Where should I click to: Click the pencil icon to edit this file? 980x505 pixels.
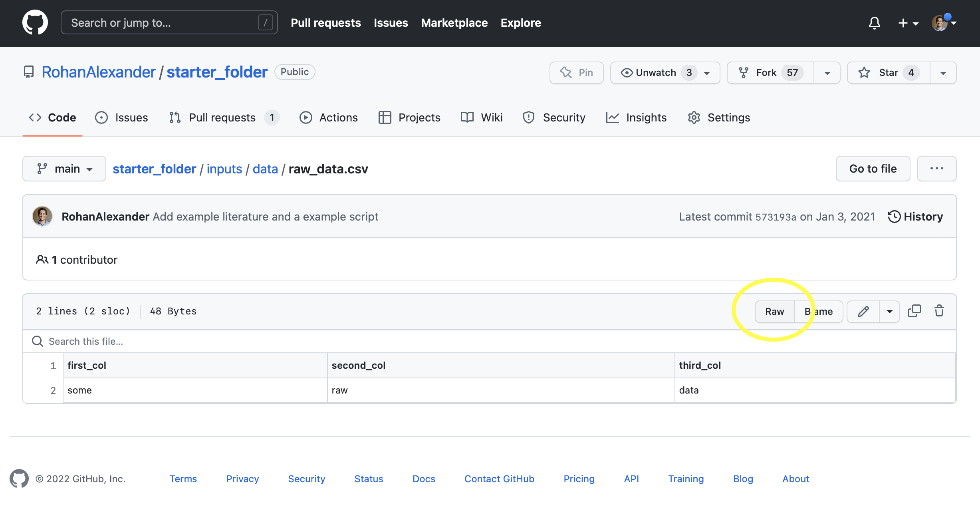point(863,311)
